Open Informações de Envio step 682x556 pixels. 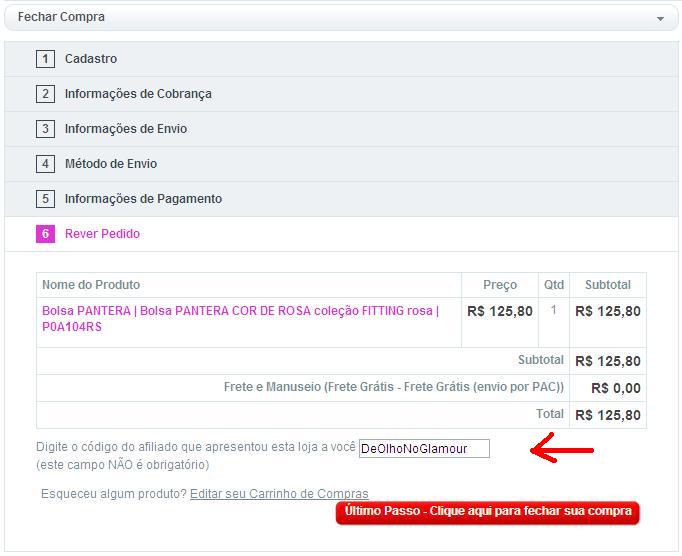point(341,129)
